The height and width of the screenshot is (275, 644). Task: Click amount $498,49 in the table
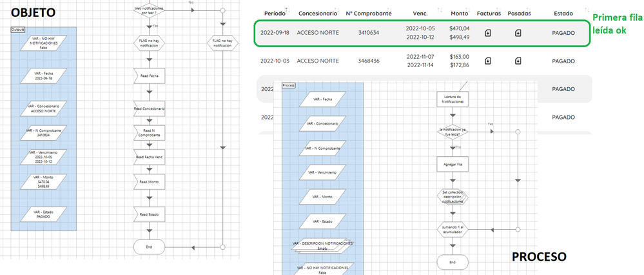pyautogui.click(x=460, y=37)
